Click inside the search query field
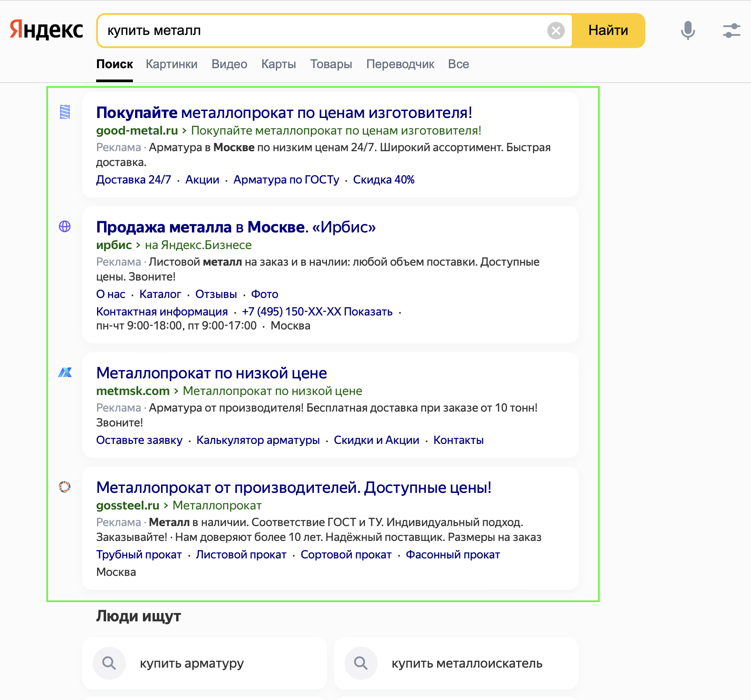Viewport: 751px width, 700px height. (306, 31)
